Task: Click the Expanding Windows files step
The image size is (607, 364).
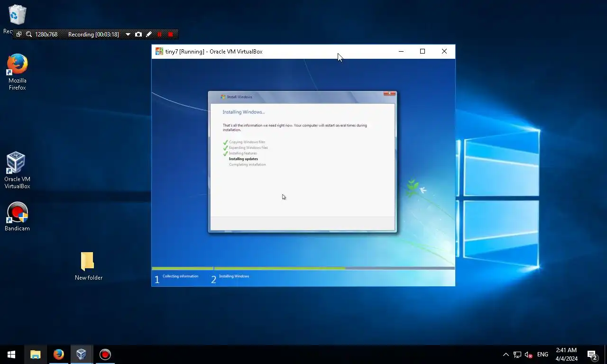Action: point(248,147)
